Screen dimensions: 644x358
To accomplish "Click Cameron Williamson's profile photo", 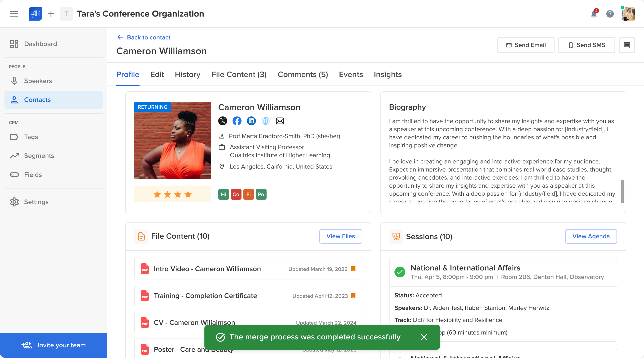I will tap(172, 140).
